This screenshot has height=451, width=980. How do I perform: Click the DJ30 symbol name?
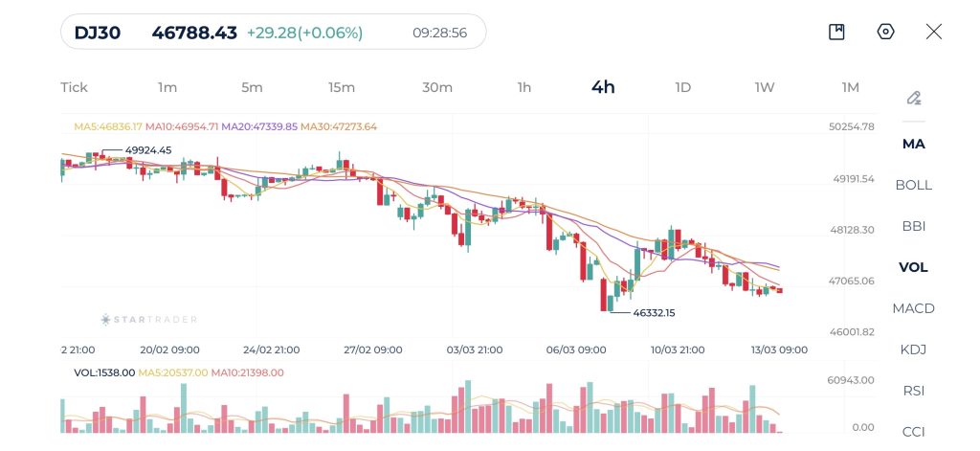[x=97, y=33]
